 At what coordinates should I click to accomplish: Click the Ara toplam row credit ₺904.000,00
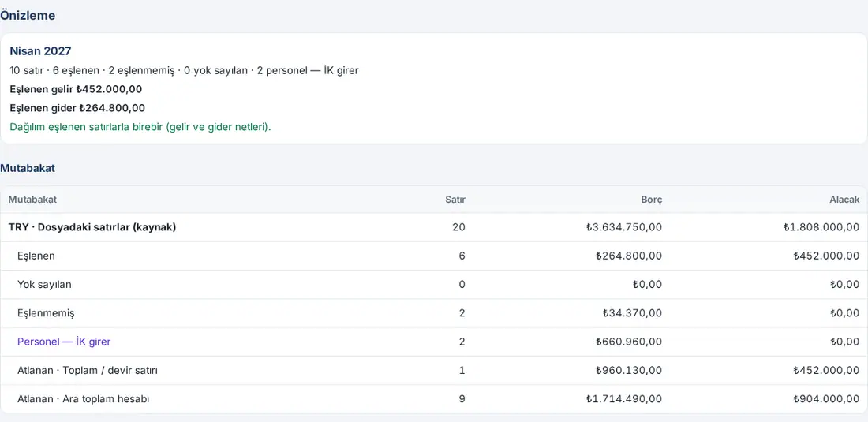[x=826, y=399]
